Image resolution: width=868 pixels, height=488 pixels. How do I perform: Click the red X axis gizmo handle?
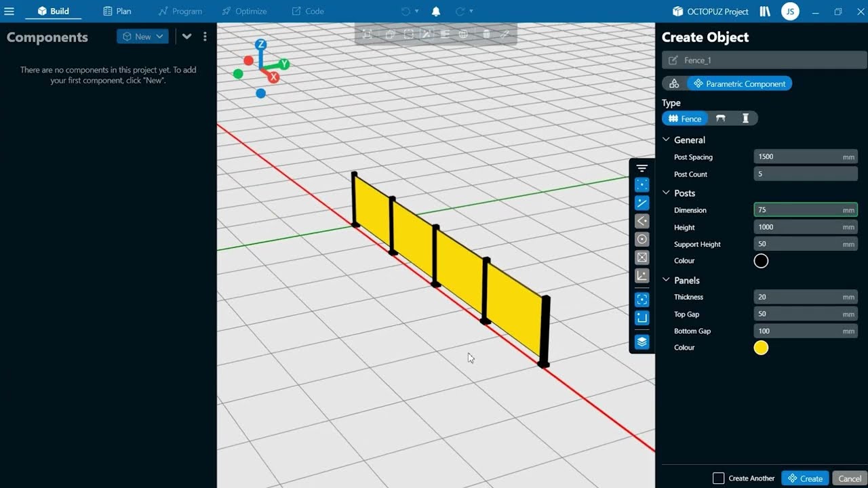click(x=274, y=77)
